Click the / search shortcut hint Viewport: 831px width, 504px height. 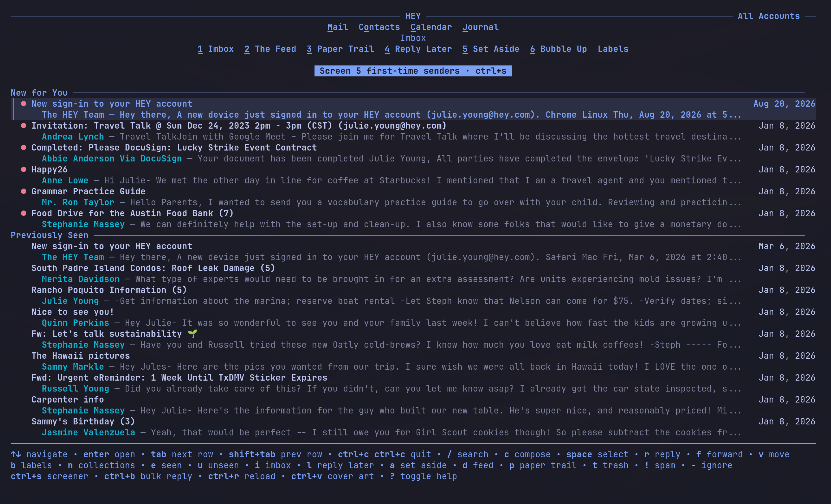coord(467,454)
